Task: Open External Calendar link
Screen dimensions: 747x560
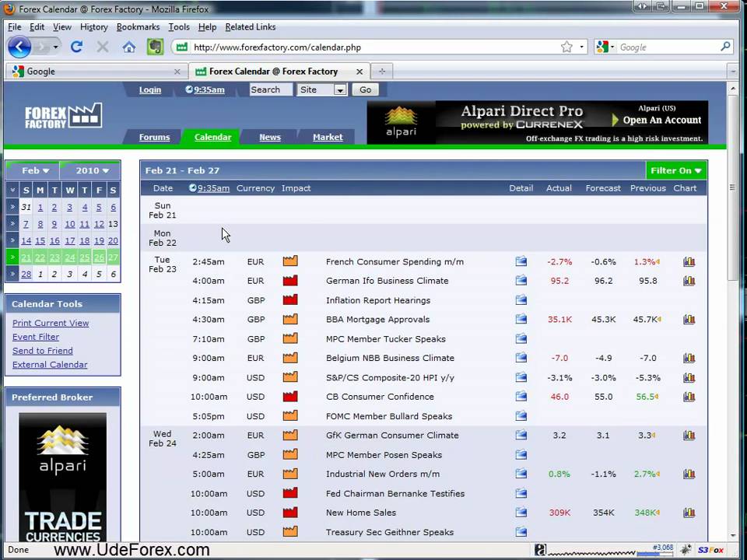Action: click(50, 364)
